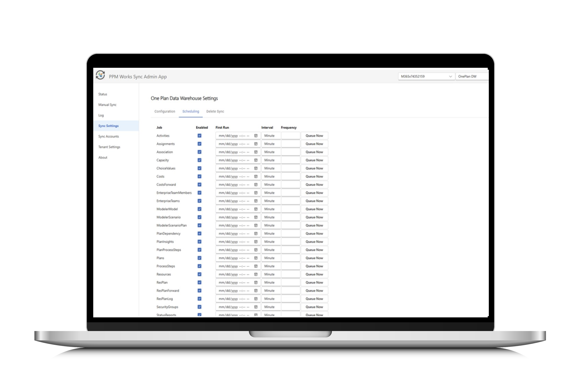Toggle the PlanInsights enabled checkbox
Image resolution: width=581 pixels, height=392 pixels.
(199, 242)
